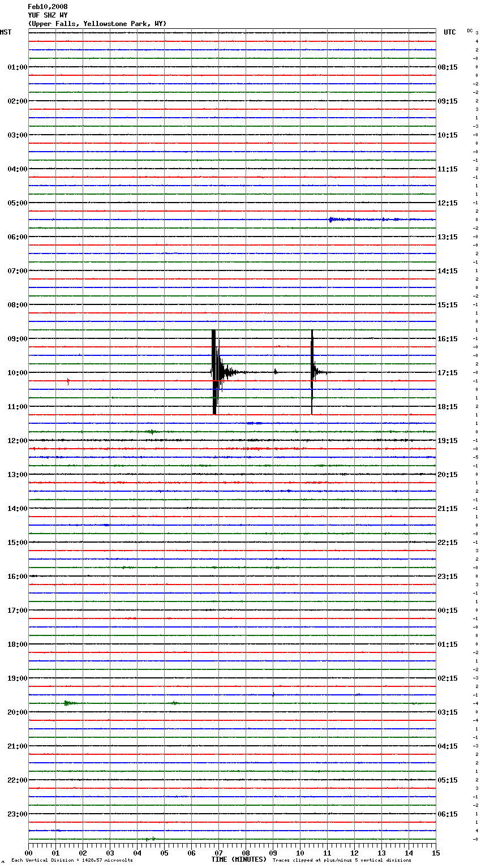
Task: Click the 10:15 UTC time label
Action: pos(448,135)
